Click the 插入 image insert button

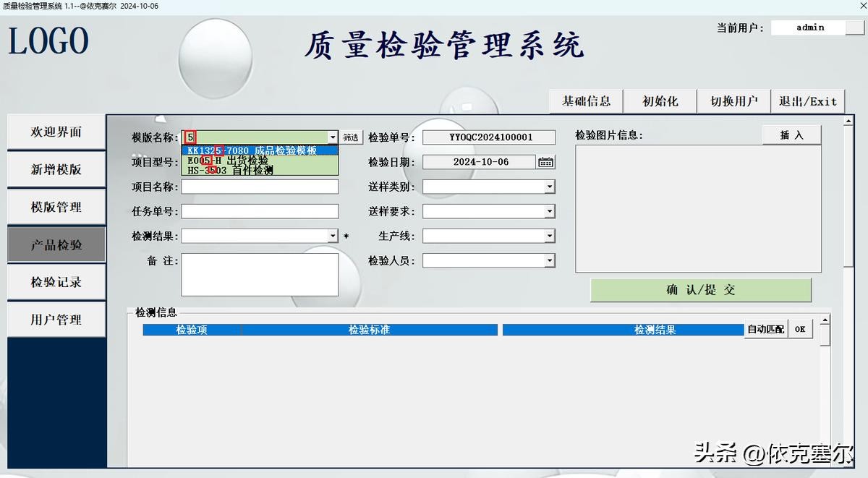point(791,135)
